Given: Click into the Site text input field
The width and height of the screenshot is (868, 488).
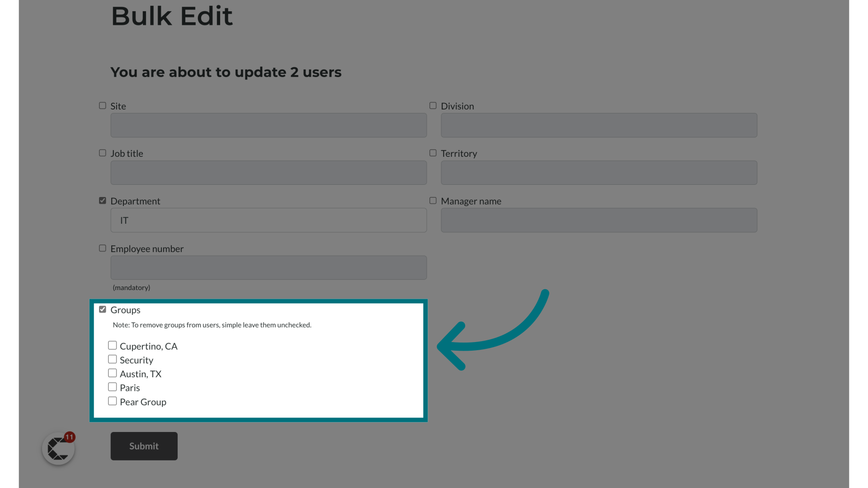Looking at the screenshot, I should [268, 125].
